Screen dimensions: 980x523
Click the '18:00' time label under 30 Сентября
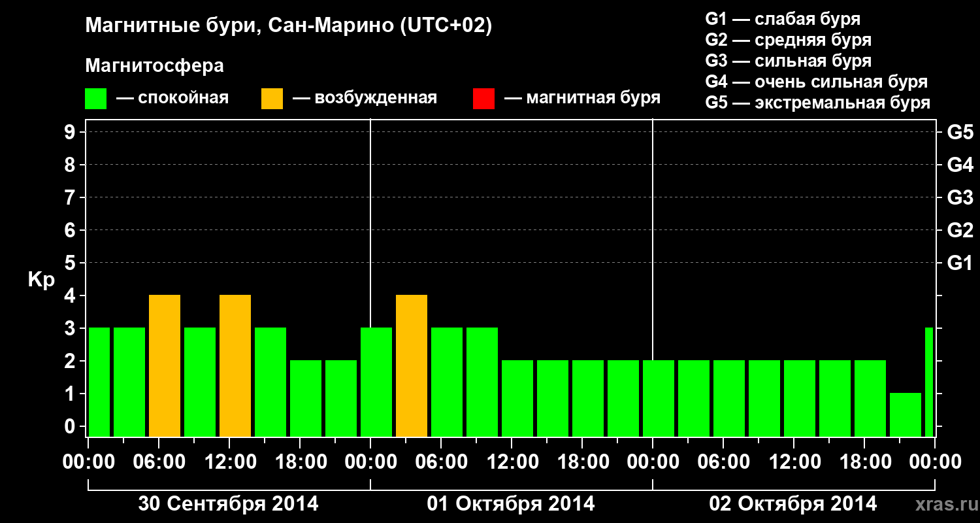coord(300,462)
